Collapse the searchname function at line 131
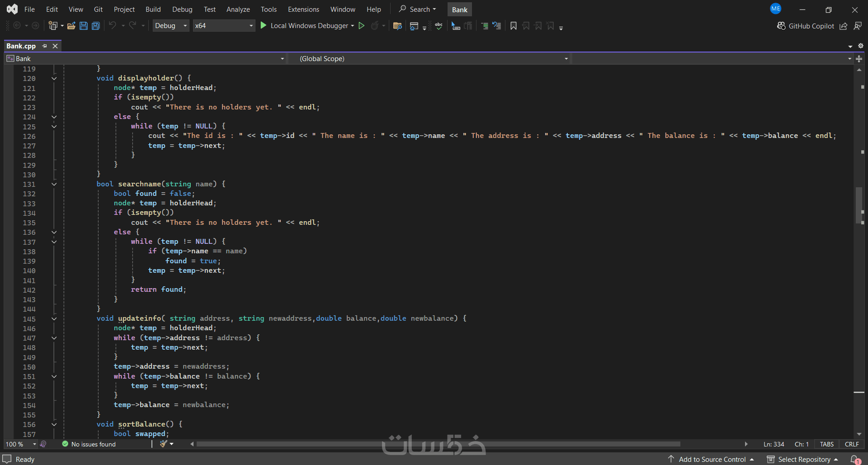Viewport: 868px width, 465px height. [54, 184]
